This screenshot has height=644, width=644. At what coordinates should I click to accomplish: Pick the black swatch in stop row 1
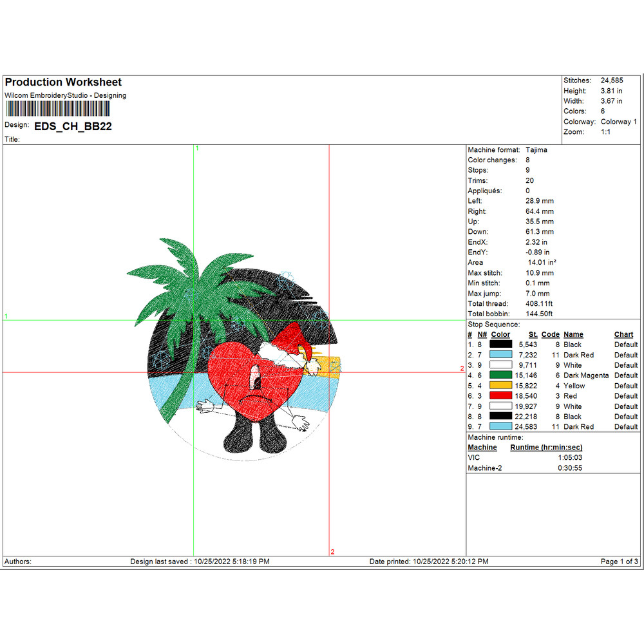501,345
